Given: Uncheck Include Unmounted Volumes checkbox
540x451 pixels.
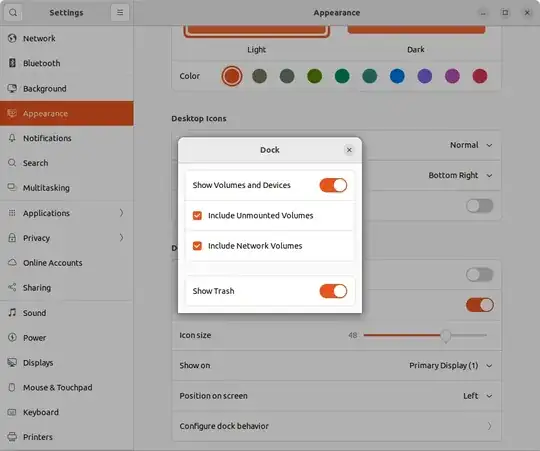Looking at the screenshot, I should 197,216.
